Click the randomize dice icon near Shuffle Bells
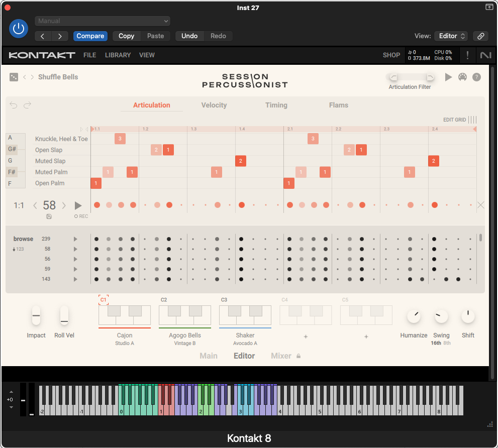The width and height of the screenshot is (498, 448). pos(14,77)
